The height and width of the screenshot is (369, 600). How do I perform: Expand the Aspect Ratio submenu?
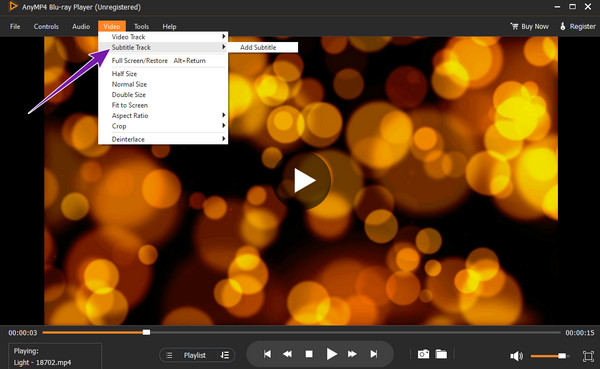point(163,116)
